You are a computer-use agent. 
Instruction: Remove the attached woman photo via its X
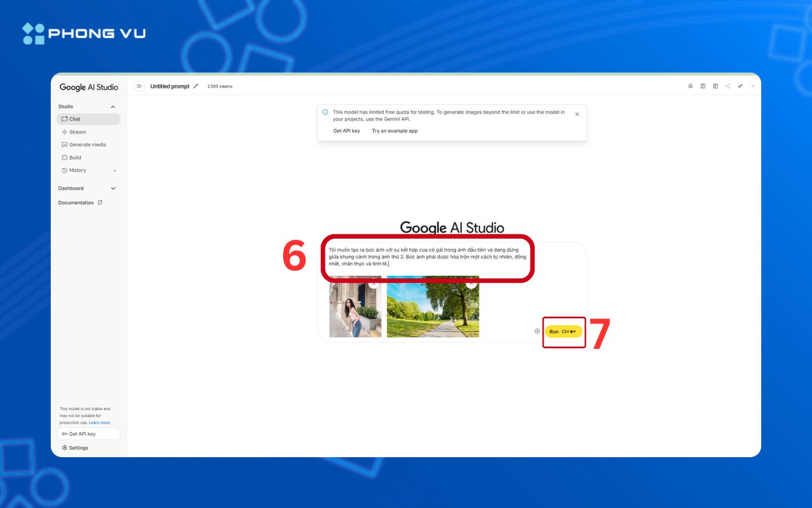click(373, 284)
